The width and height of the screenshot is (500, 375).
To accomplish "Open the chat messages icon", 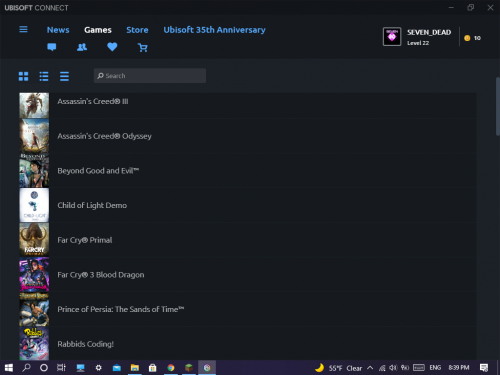I will pos(52,47).
